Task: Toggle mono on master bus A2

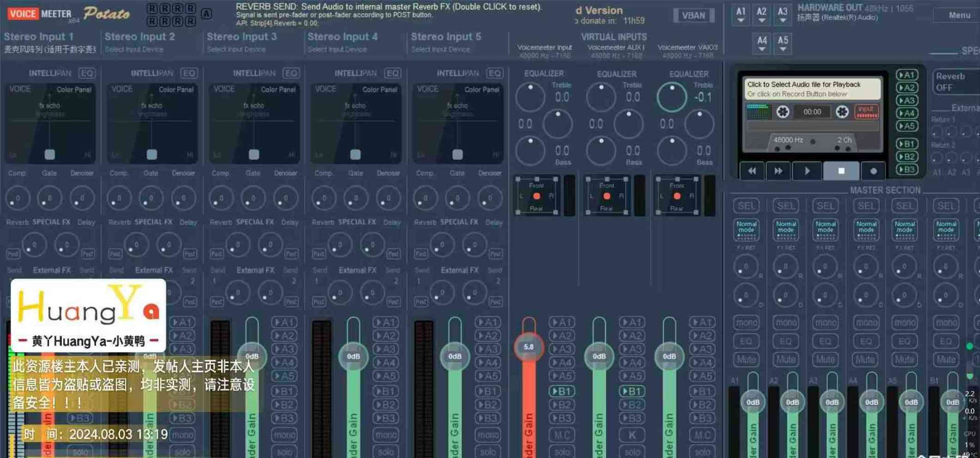Action: (786, 322)
